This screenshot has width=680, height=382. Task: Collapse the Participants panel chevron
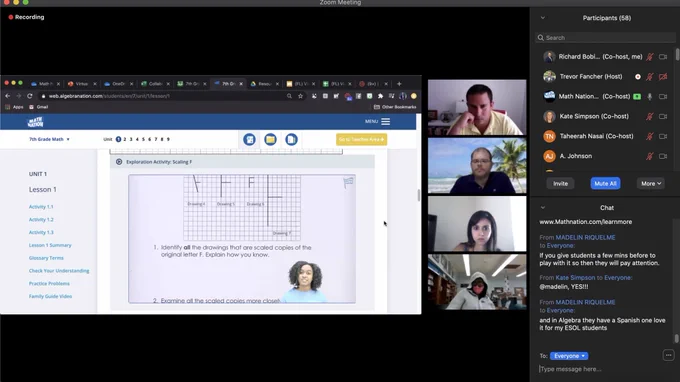click(x=543, y=18)
